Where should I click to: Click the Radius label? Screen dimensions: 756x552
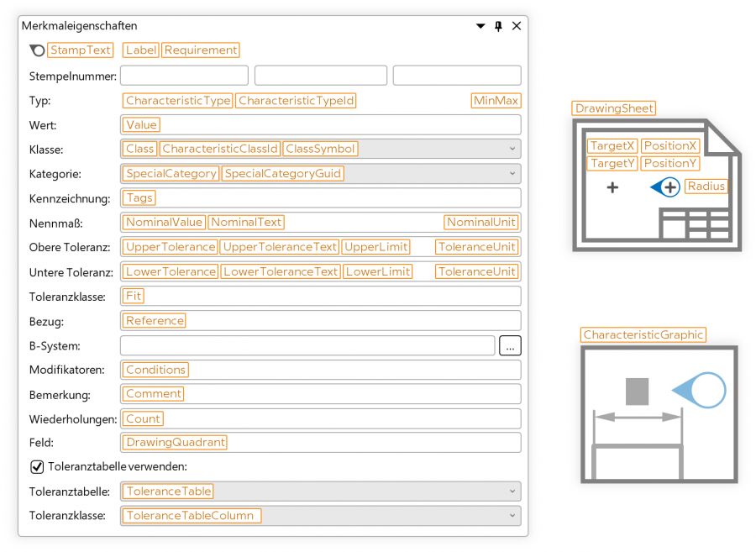coord(706,186)
